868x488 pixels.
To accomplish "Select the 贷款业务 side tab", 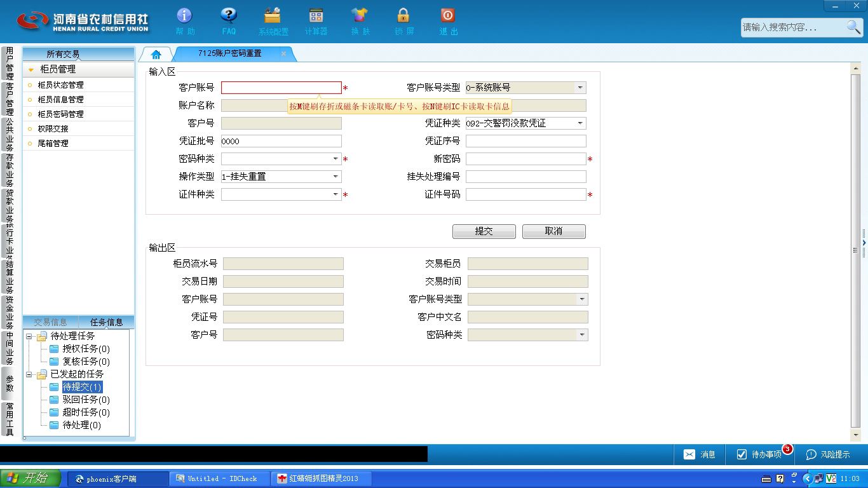I will [9, 206].
